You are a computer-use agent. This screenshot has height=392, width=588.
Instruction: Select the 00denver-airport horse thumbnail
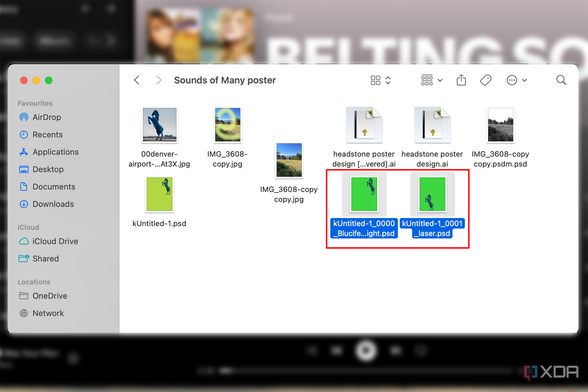coord(160,125)
